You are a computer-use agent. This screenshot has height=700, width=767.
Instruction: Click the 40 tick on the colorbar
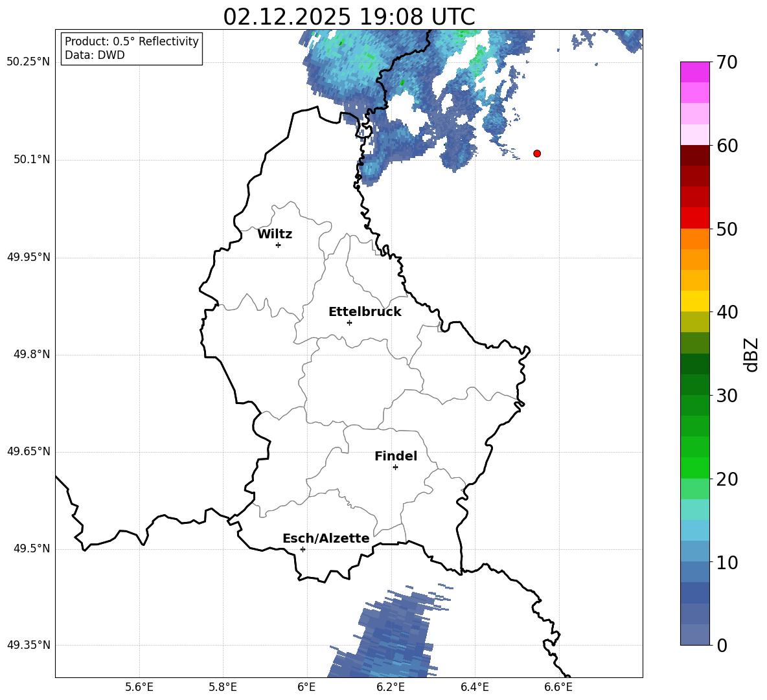point(726,312)
